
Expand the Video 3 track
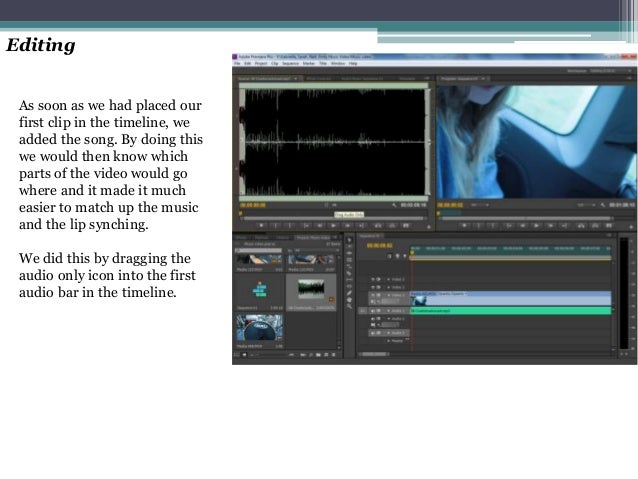pos(388,279)
